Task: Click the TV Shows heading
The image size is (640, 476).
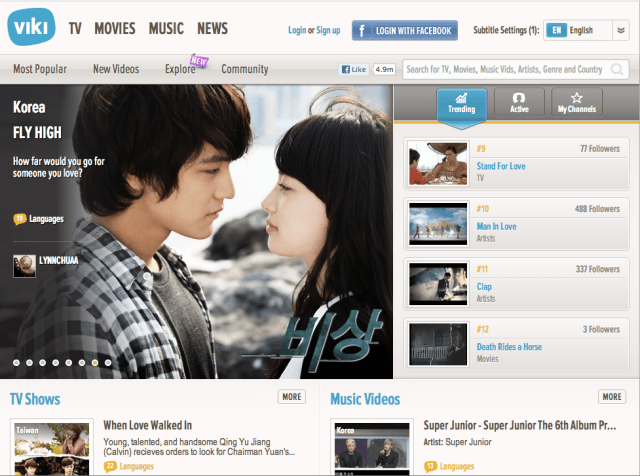Action: [35, 399]
